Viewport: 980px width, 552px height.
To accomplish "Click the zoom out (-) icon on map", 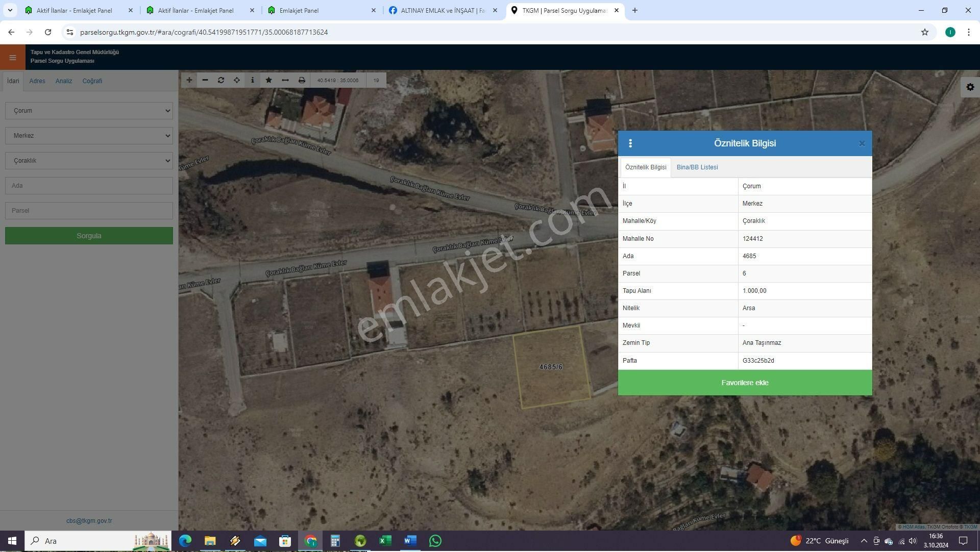I will click(x=205, y=80).
